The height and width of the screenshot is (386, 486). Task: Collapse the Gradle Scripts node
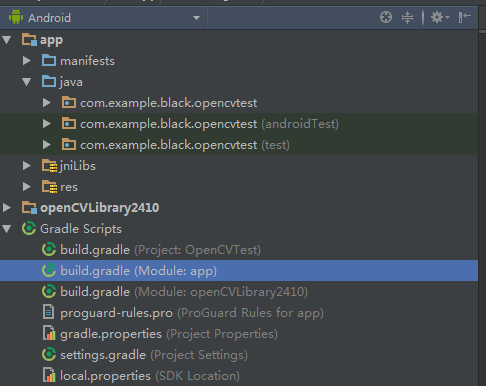point(7,229)
